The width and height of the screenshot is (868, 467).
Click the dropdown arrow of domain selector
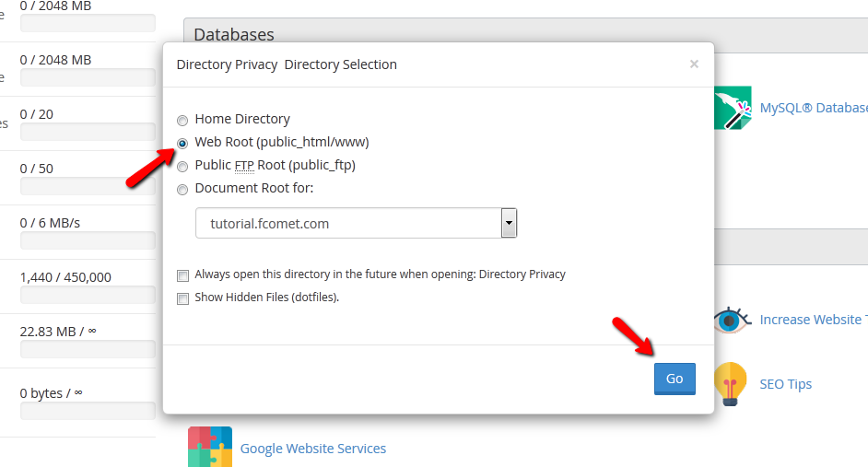509,223
